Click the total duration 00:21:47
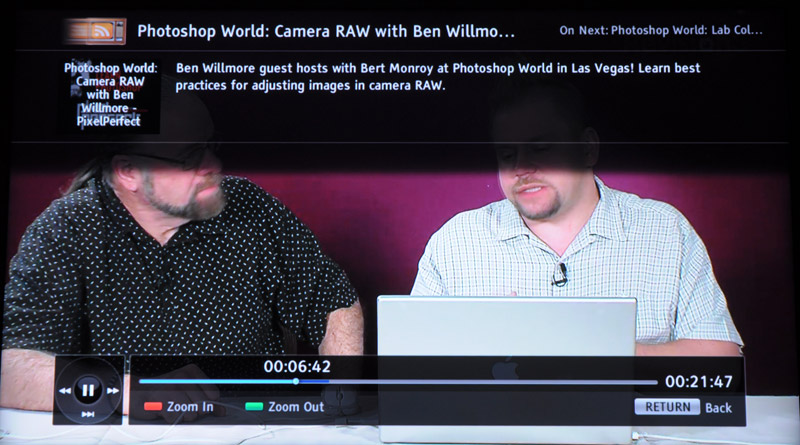Screen dimensions: 800x445 pos(698,382)
